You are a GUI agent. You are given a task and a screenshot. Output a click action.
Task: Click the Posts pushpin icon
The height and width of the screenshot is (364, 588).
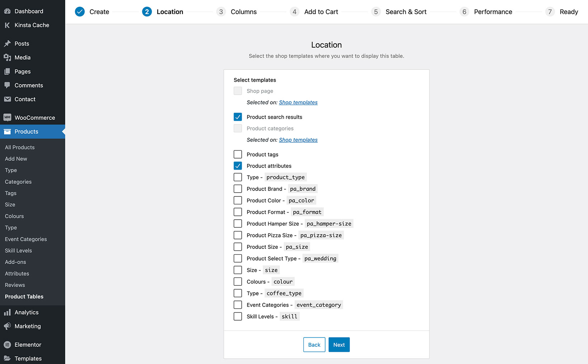(x=7, y=44)
